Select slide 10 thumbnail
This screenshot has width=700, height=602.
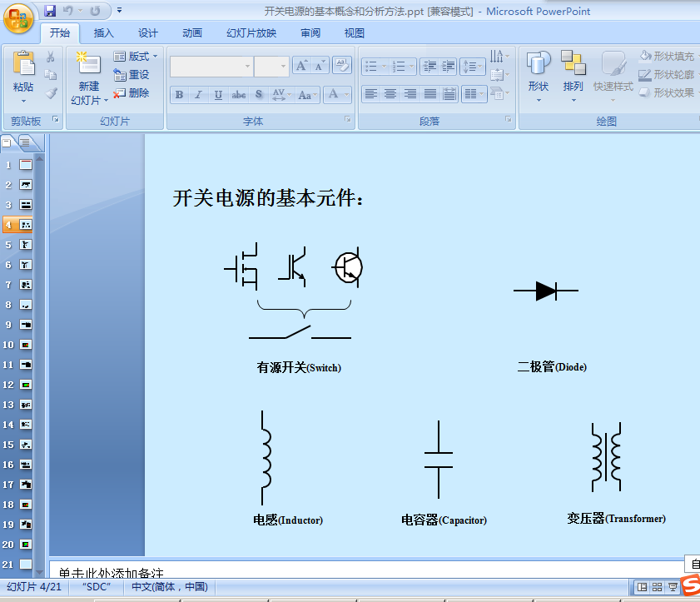(x=26, y=345)
